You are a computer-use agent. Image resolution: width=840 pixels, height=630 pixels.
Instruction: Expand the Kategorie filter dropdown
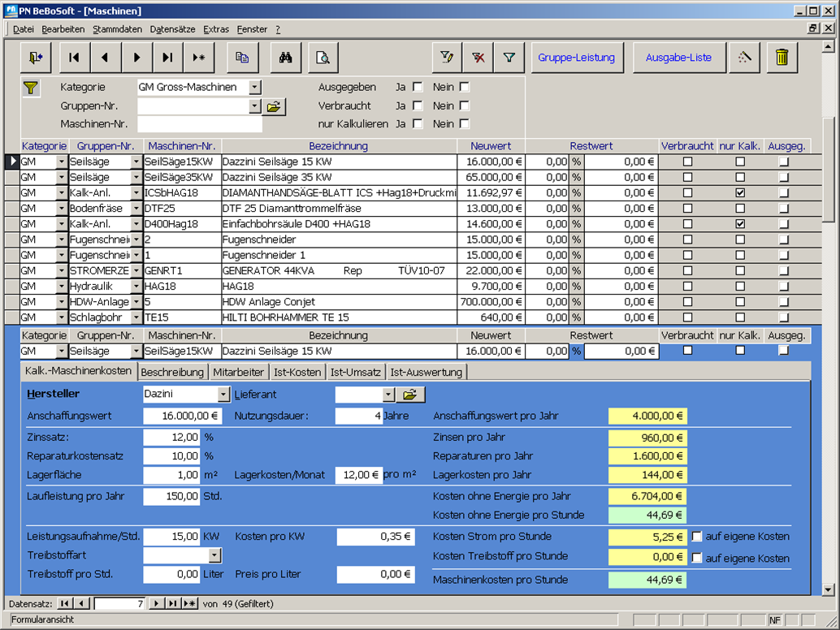(x=255, y=87)
